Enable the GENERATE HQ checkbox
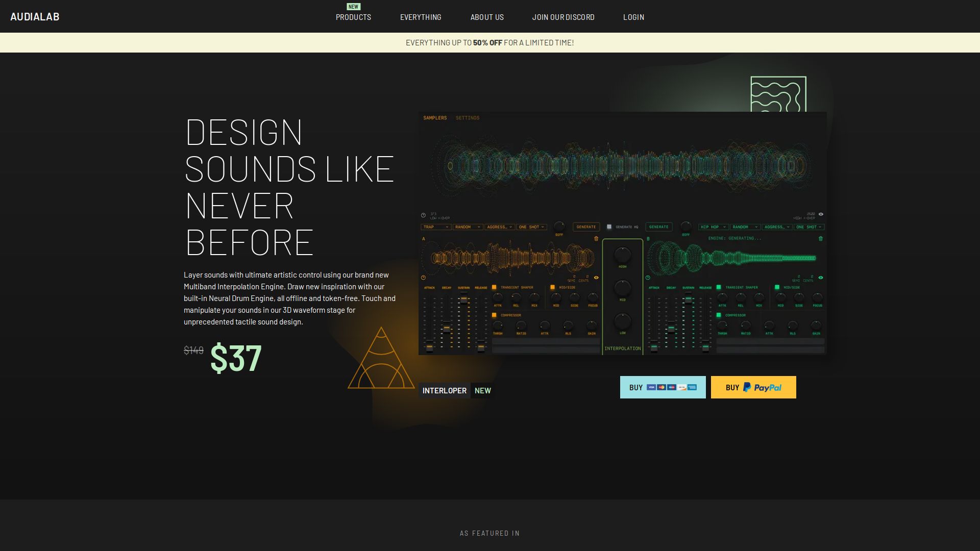 click(609, 227)
